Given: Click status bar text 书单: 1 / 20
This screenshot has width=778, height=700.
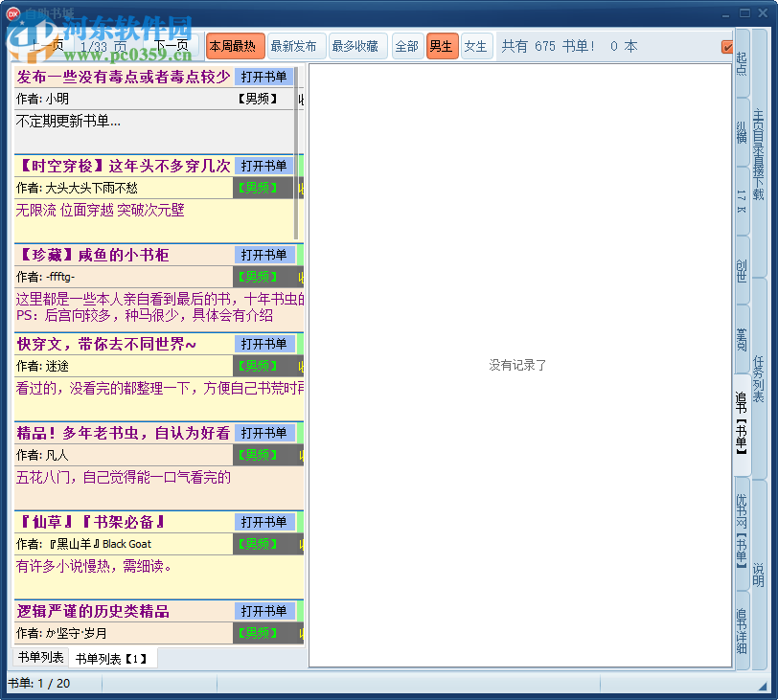Looking at the screenshot, I should [x=39, y=683].
